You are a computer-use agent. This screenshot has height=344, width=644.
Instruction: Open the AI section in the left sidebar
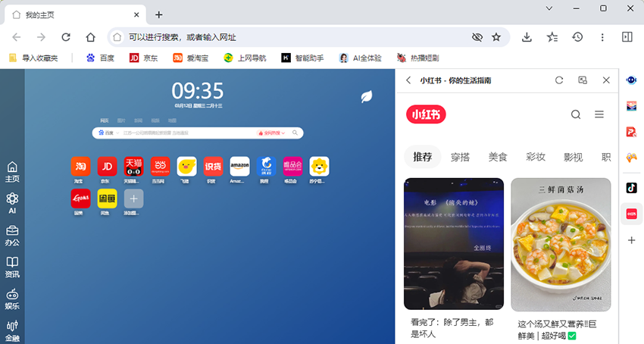12,203
